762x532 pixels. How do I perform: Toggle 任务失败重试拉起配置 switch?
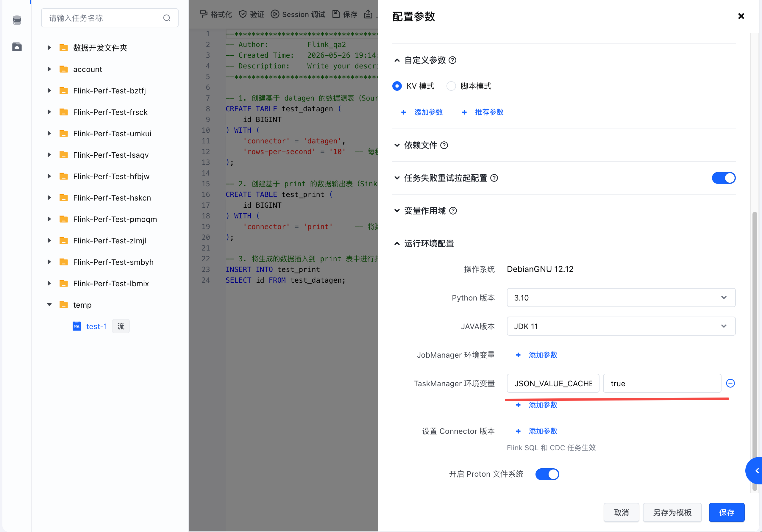724,178
